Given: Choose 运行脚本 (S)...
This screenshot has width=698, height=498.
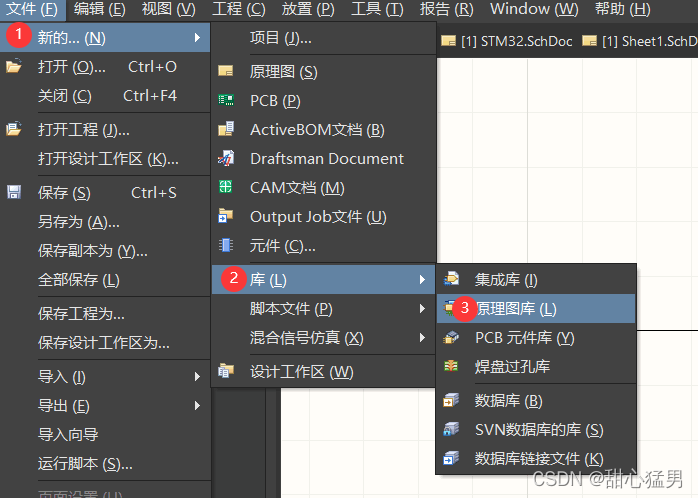Looking at the screenshot, I should 106,464.
